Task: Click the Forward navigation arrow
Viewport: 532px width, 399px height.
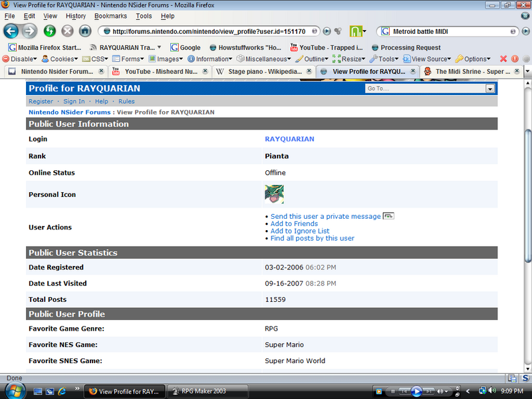Action: (x=29, y=31)
